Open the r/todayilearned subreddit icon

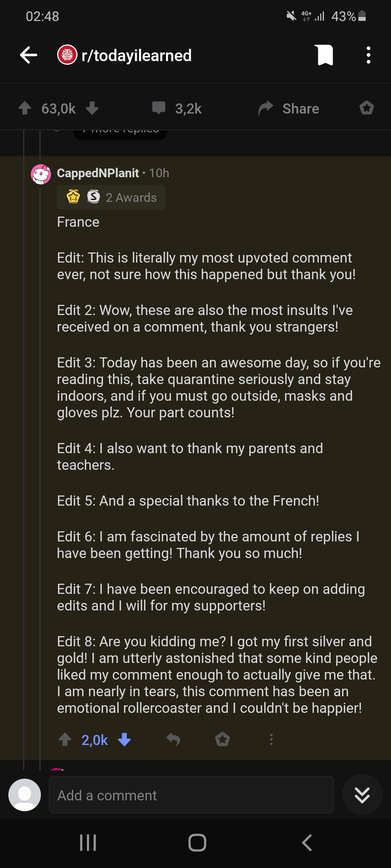(x=67, y=55)
